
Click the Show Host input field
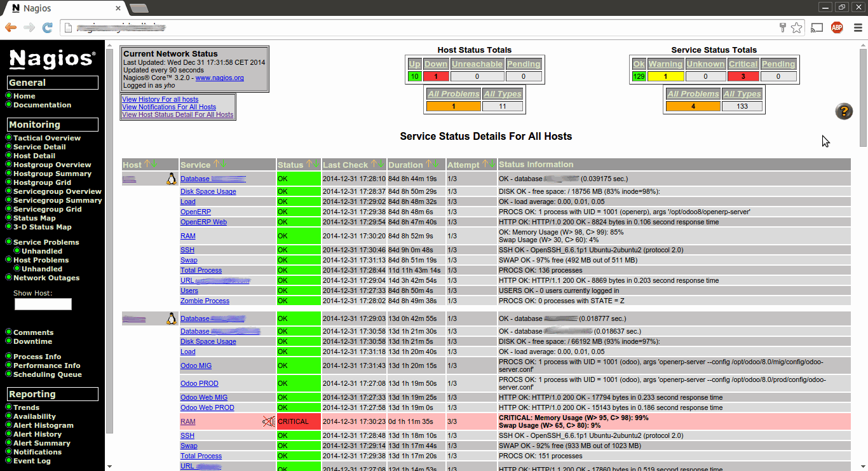[43, 304]
